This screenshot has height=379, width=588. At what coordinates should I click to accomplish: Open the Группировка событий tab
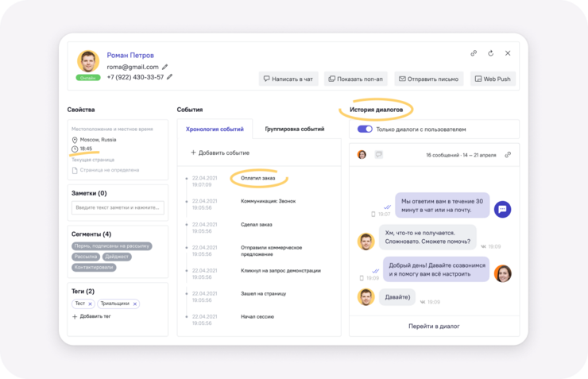(x=295, y=129)
